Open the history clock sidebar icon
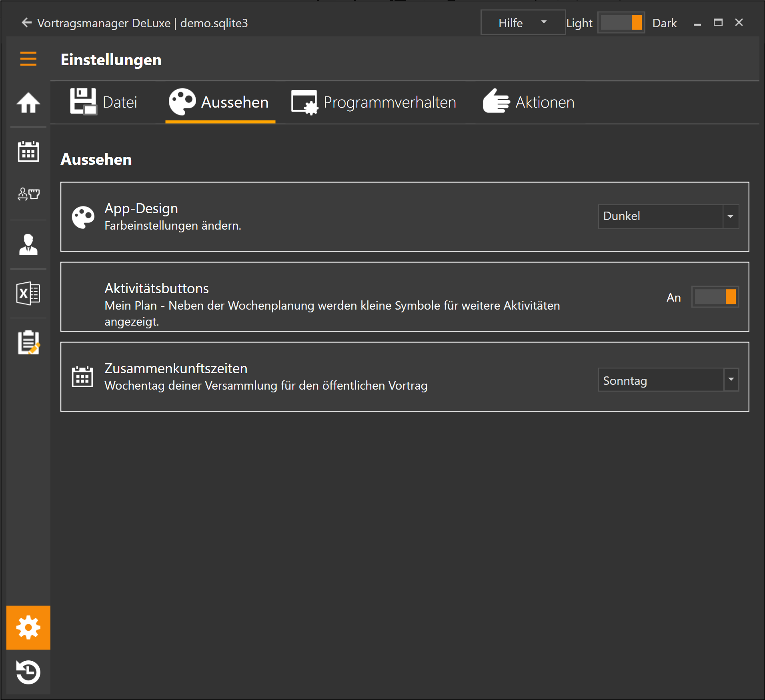This screenshot has height=700, width=765. tap(28, 672)
